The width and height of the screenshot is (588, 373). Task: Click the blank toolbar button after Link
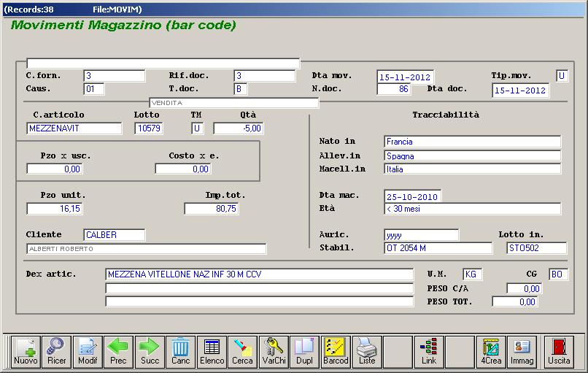[460, 351]
